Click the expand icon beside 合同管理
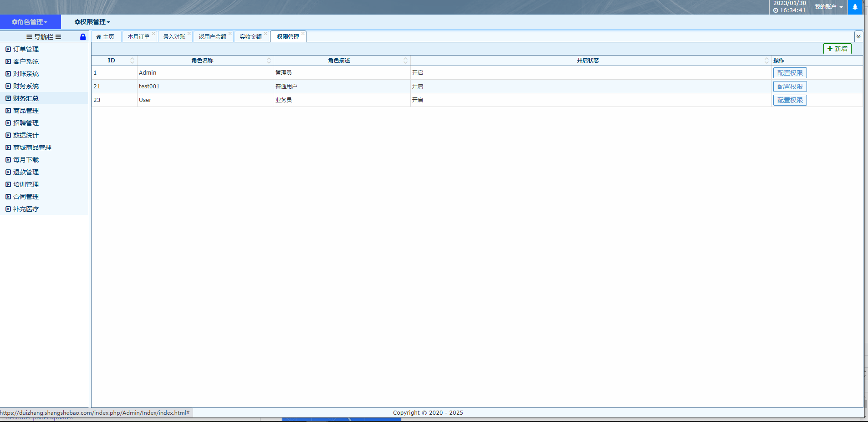 pos(8,197)
